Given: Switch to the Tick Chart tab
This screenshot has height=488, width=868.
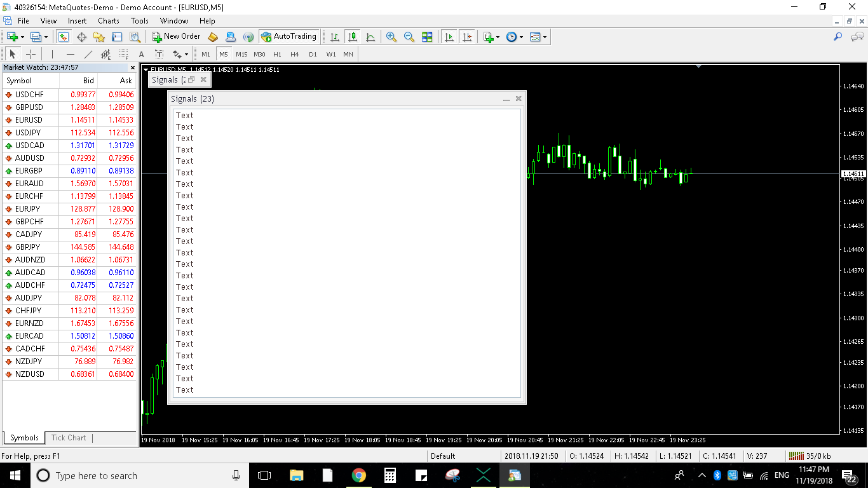Looking at the screenshot, I should [x=69, y=438].
